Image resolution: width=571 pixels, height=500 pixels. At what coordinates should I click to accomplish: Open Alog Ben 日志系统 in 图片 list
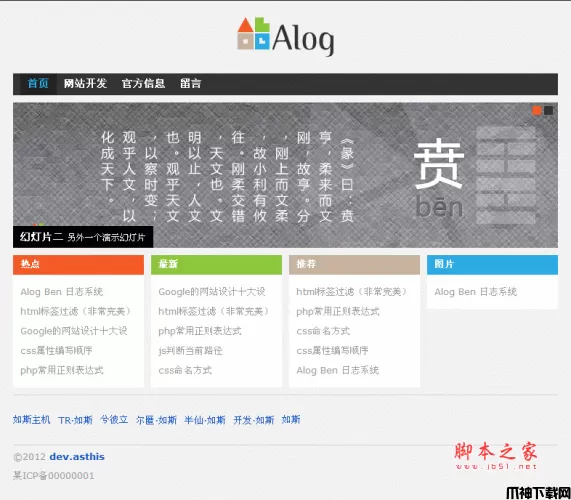(x=476, y=292)
